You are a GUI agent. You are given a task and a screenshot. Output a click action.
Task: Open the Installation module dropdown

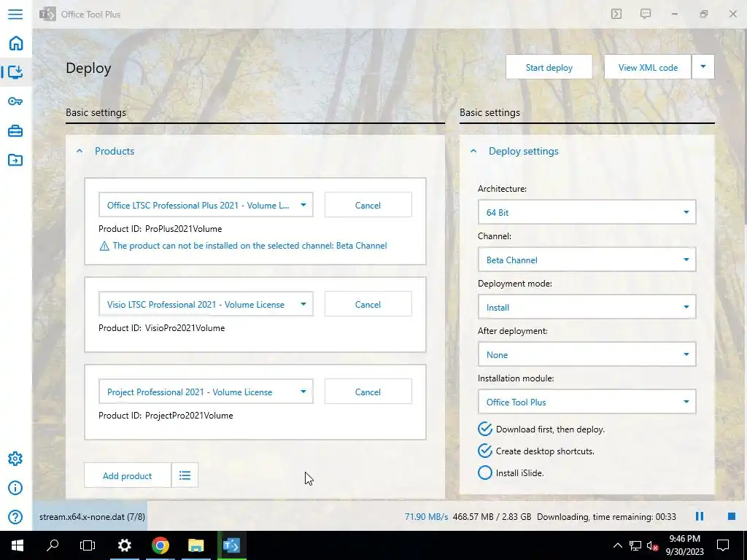pos(587,402)
